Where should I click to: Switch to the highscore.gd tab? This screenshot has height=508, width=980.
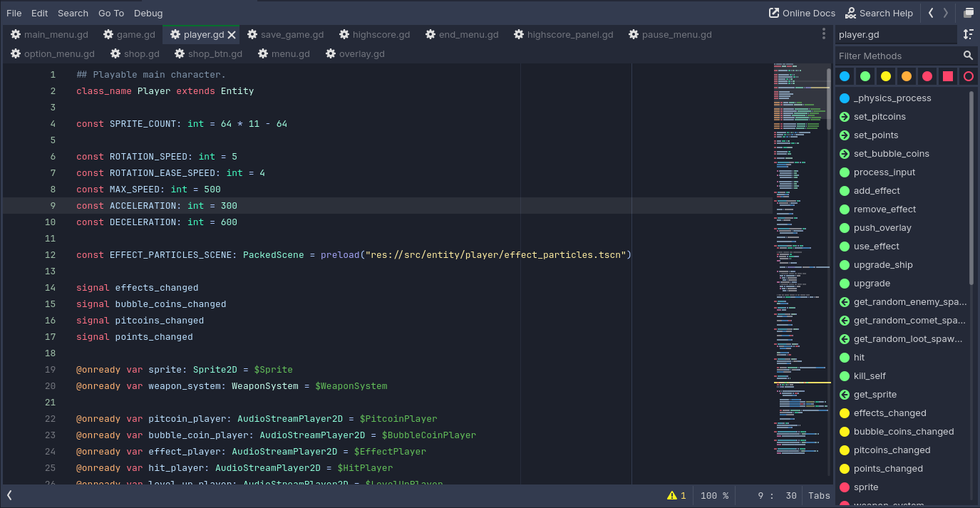(380, 33)
